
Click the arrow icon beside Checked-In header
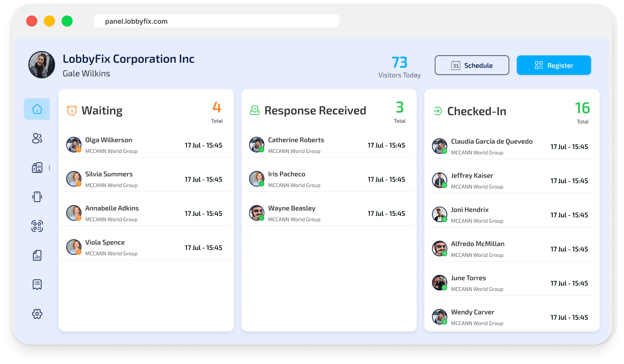click(x=438, y=111)
